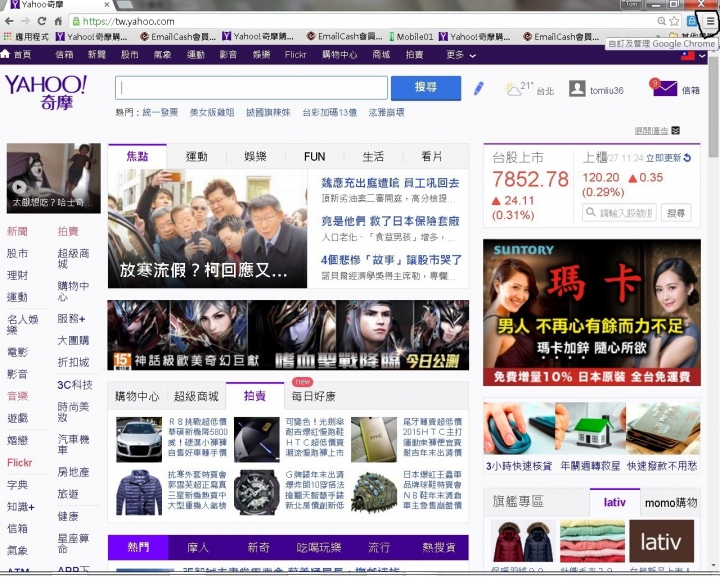The width and height of the screenshot is (720, 581).
Task: Switch to 購物中心 shopping tab
Action: pos(137,396)
